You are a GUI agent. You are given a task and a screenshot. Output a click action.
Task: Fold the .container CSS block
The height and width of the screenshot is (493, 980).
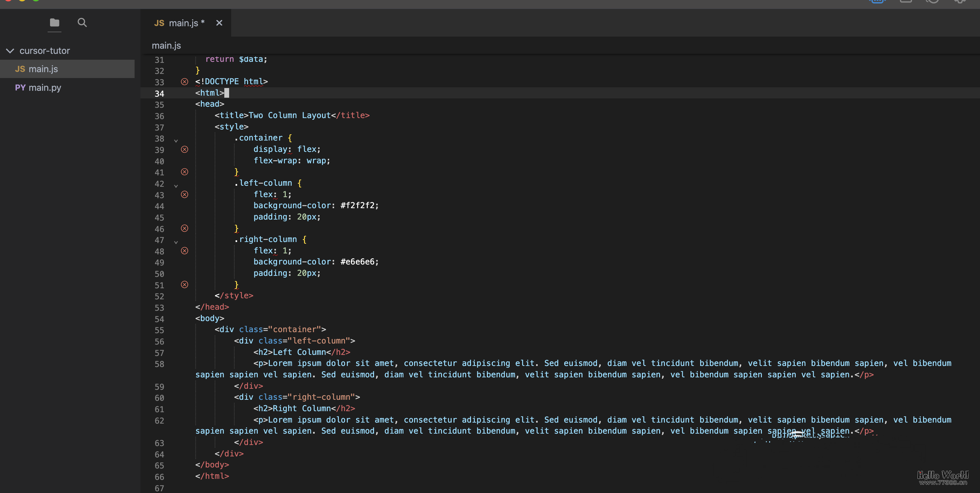tap(176, 141)
